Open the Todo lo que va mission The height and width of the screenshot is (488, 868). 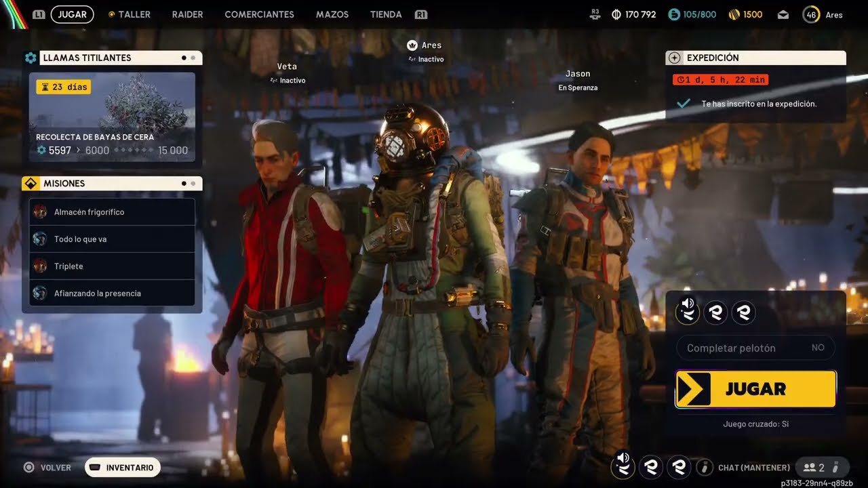(112, 239)
